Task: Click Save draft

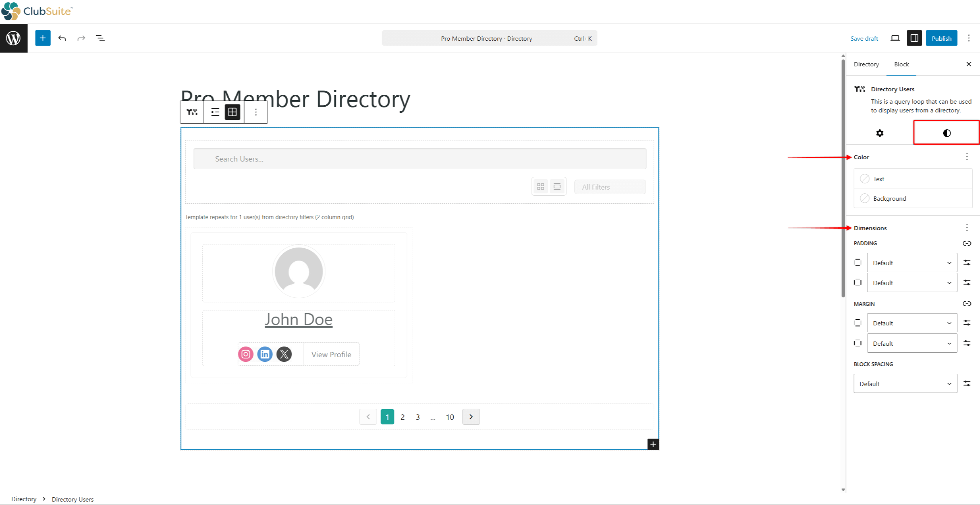Action: click(864, 38)
